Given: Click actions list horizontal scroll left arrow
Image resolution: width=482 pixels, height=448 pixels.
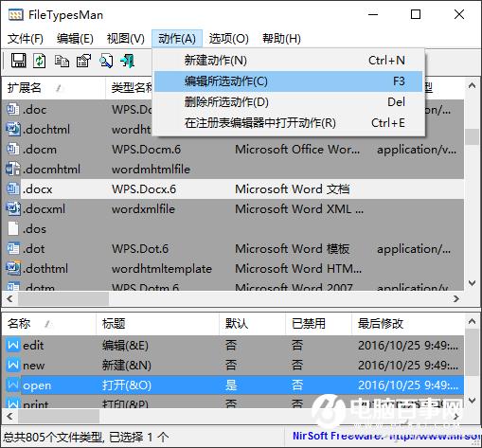Looking at the screenshot, I should click(9, 416).
